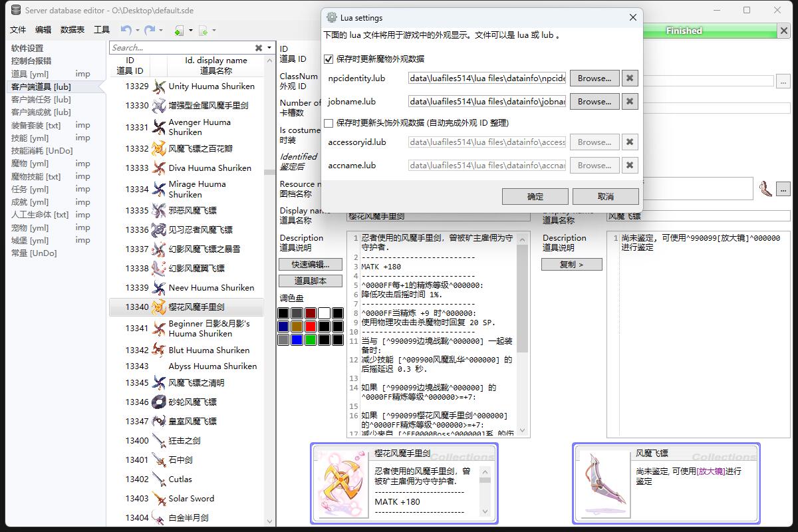The image size is (798, 532).
Task: Clear the npcidentity.lub path with X button
Action: [x=629, y=78]
